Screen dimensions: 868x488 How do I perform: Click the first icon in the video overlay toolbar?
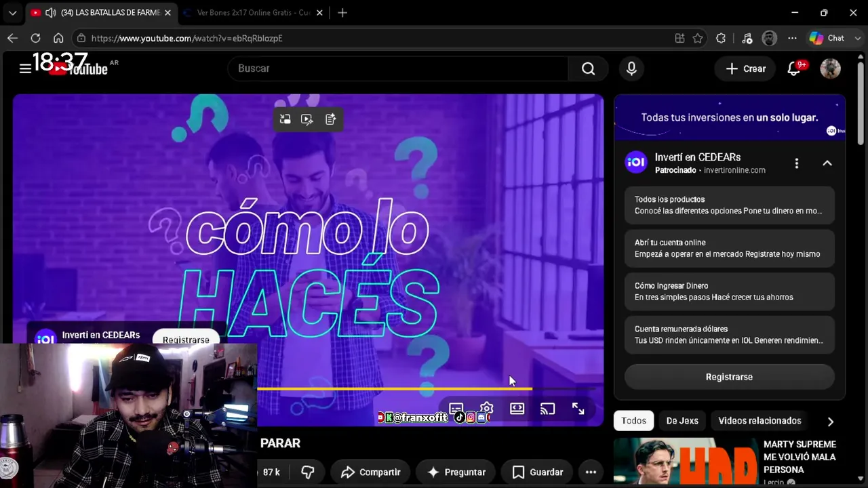pyautogui.click(x=285, y=119)
